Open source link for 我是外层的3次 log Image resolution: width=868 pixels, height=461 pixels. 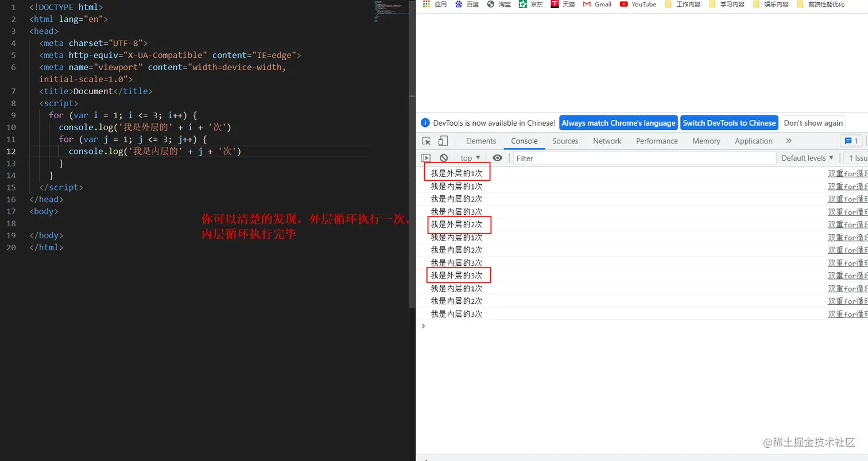click(x=847, y=276)
